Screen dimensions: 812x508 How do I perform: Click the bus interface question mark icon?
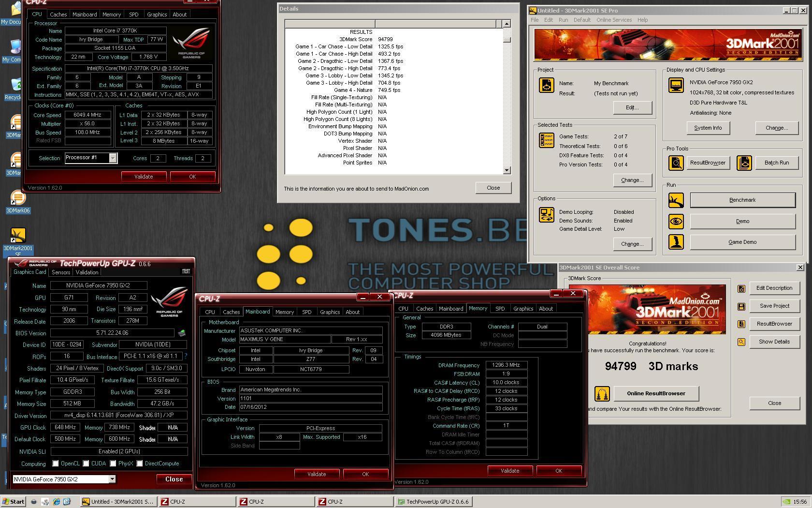click(x=186, y=356)
